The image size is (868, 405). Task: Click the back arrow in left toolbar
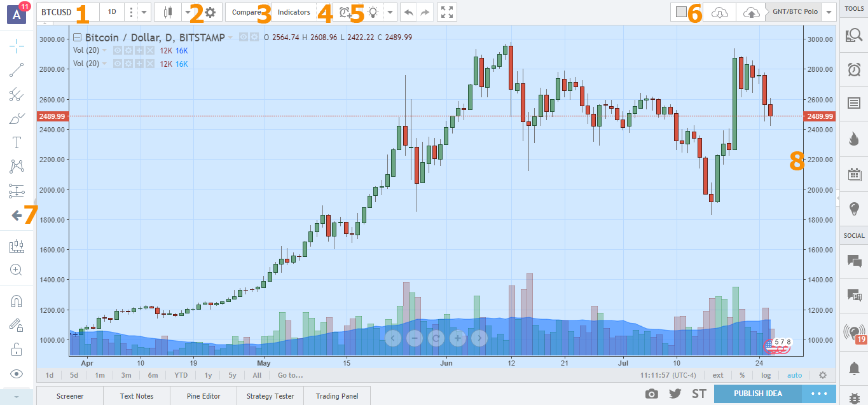tap(17, 215)
